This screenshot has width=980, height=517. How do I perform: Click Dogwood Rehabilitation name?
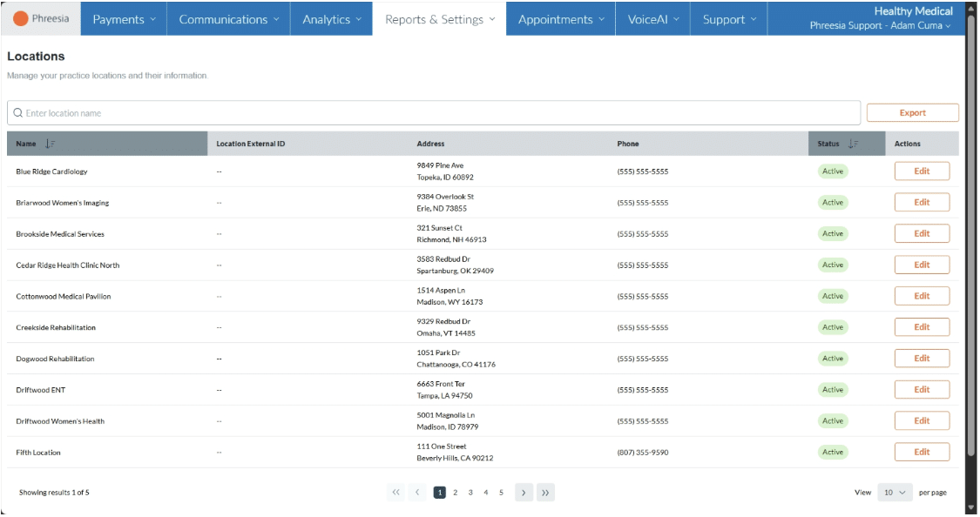pos(55,359)
